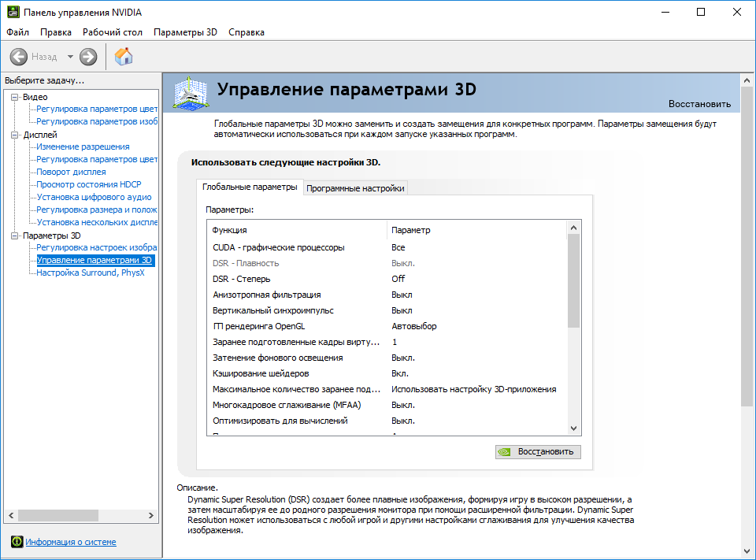Open the Home icon in toolbar
756x560 pixels.
(x=124, y=57)
